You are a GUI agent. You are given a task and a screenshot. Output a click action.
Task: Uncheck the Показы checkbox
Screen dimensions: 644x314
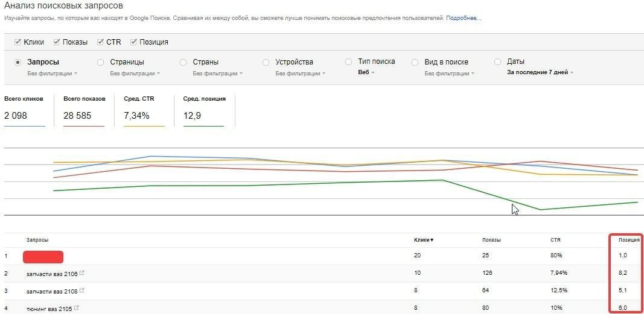point(57,42)
